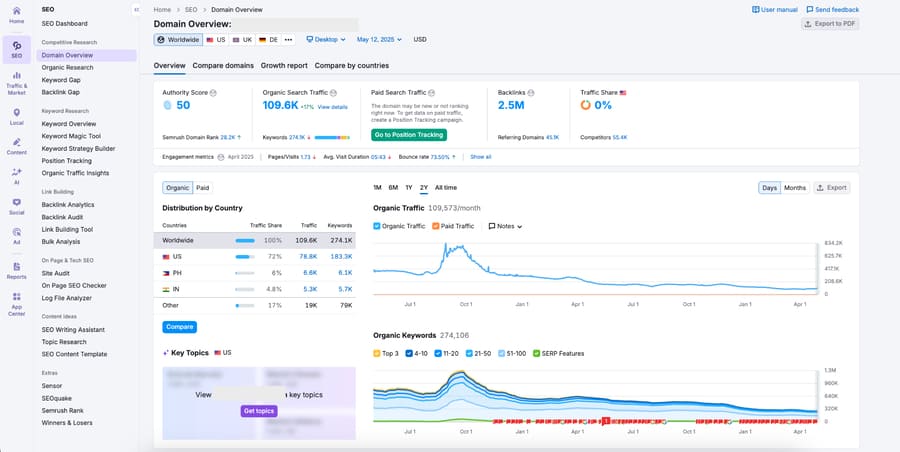This screenshot has height=452, width=900.
Task: Click Keywords position distribution bar
Action: click(332, 138)
